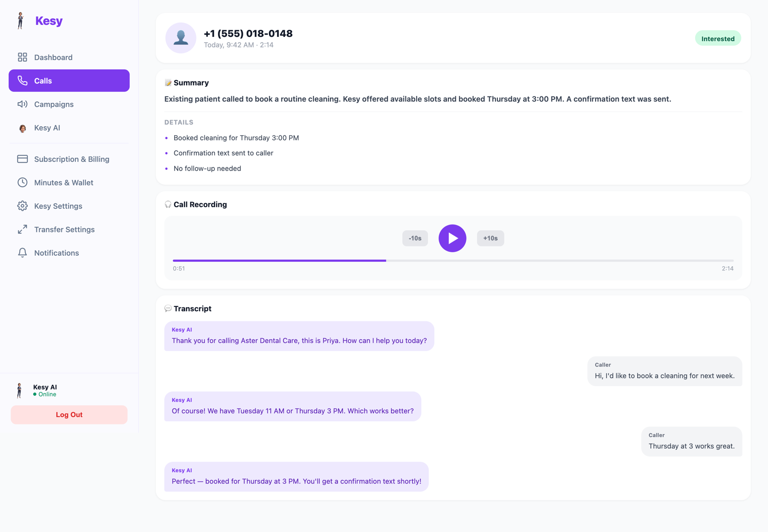Click the Interested status badge
This screenshot has height=532, width=768.
coord(718,38)
